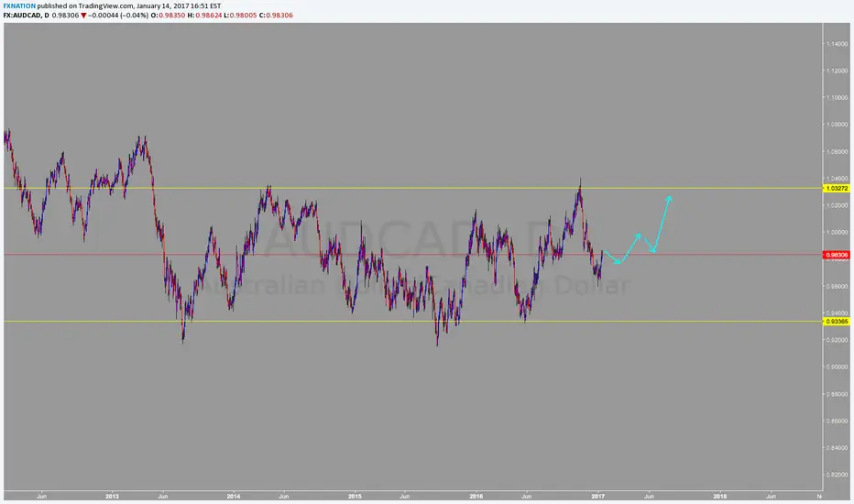
Task: Click the 2018 time axis label
Action: click(x=720, y=497)
